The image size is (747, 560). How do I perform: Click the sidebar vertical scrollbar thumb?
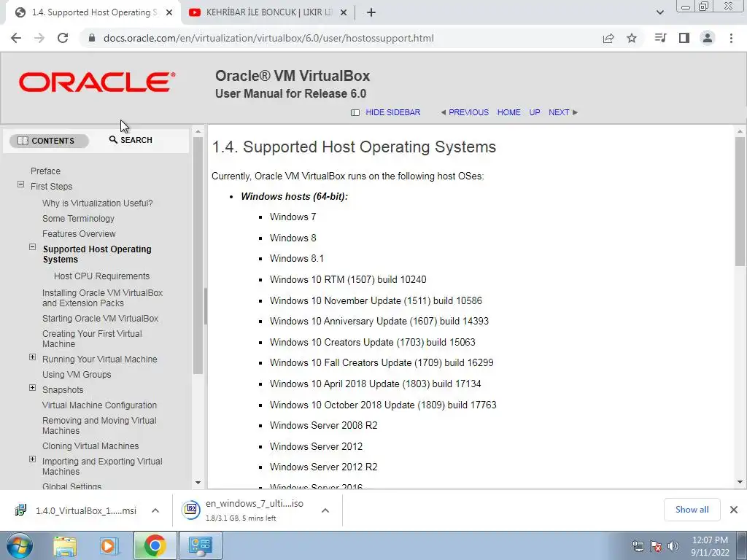pos(198,256)
